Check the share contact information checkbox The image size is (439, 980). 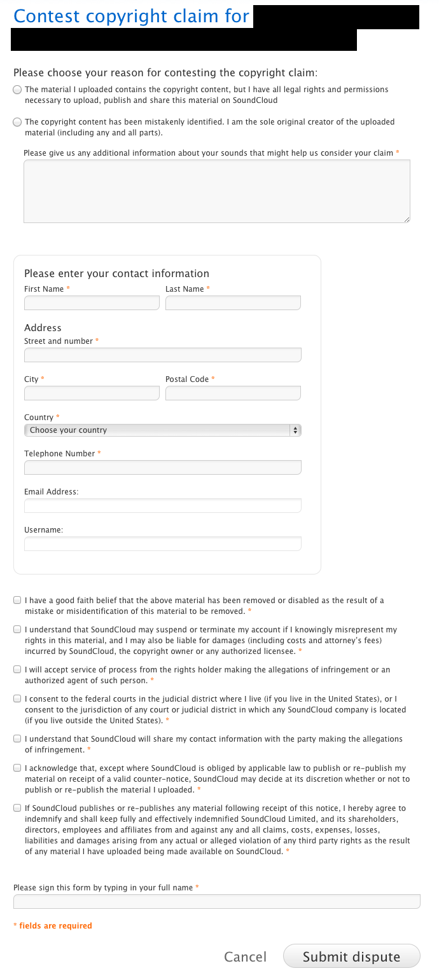coord(17,739)
